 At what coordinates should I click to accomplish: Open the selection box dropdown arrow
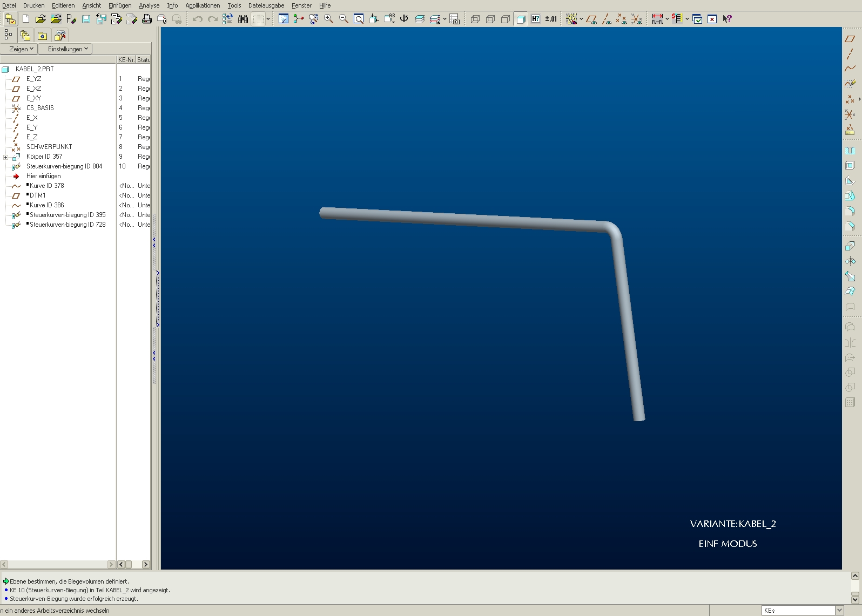point(268,19)
